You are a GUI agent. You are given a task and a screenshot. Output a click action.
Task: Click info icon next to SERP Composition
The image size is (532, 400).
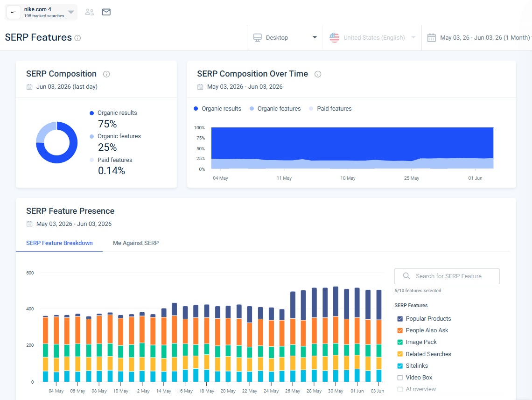coord(106,74)
